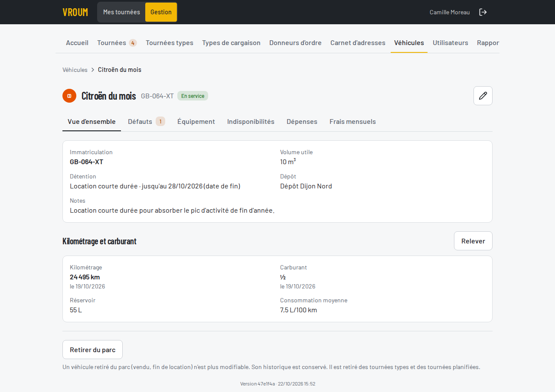Click the orange vehicle avatar icon
555x392 pixels.
(69, 96)
